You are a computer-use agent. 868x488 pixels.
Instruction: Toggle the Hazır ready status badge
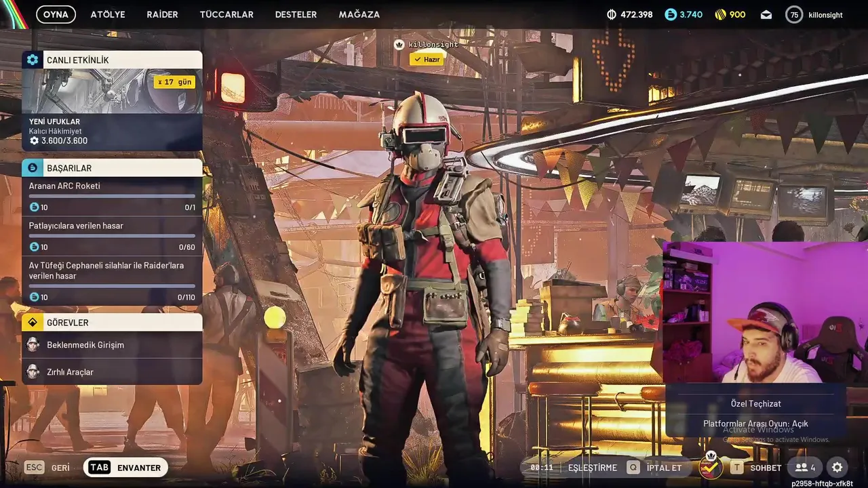[427, 60]
